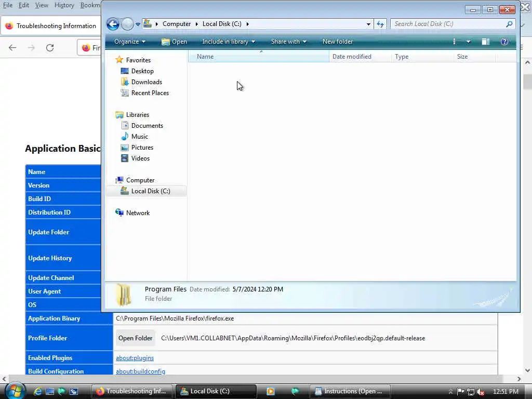Open the about:plugins link
532x399 pixels.
click(135, 358)
